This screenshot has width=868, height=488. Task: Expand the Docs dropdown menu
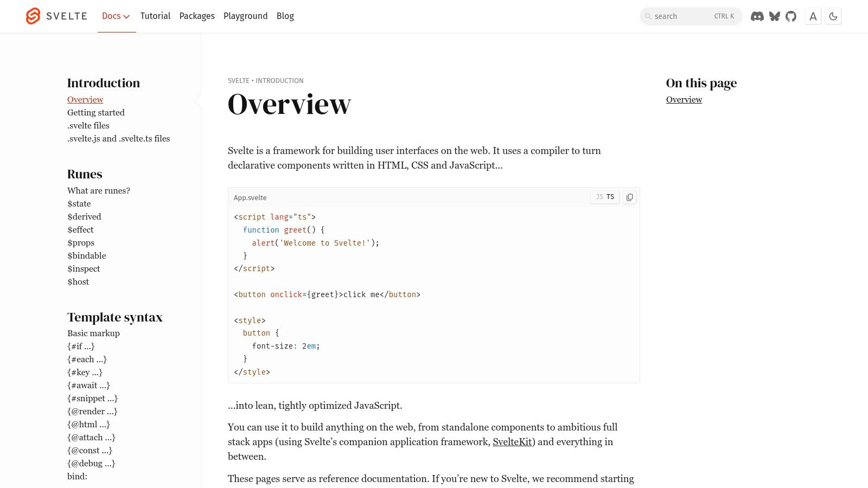(x=116, y=16)
